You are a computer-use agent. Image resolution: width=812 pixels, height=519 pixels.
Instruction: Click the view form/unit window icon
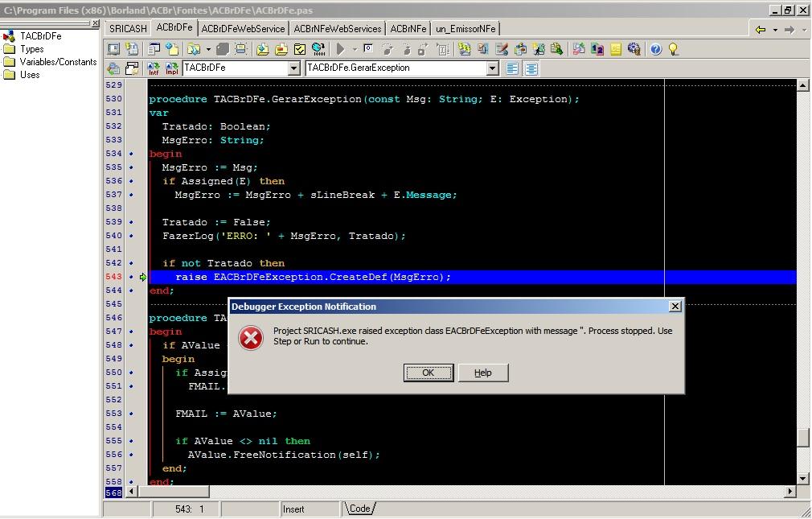pos(154,49)
